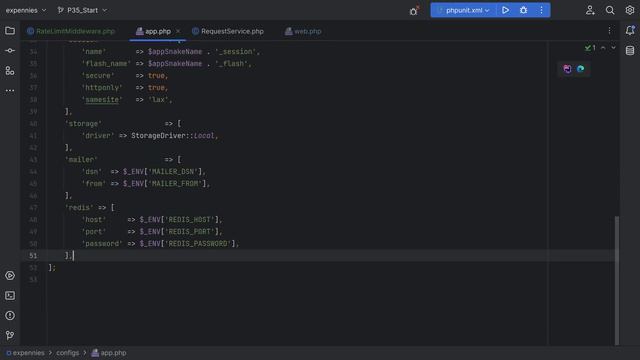Open Search Everywhere magnifier icon
The height and width of the screenshot is (360, 640).
(x=610, y=10)
